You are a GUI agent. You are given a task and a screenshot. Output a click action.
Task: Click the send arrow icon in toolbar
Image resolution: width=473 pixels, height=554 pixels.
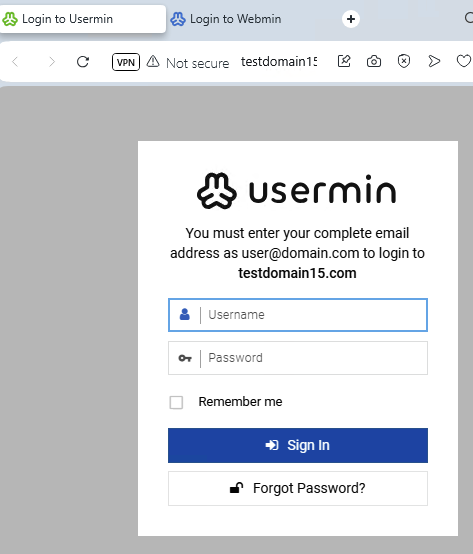pos(434,61)
